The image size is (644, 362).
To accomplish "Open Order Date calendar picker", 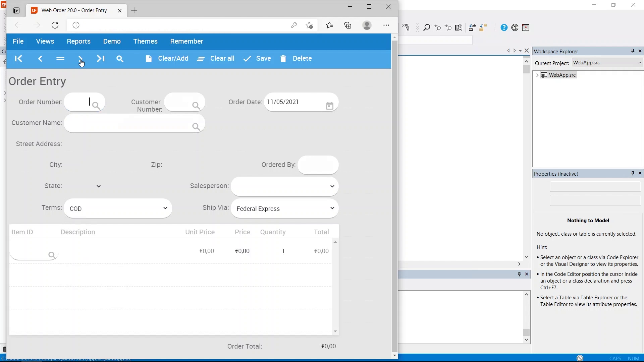I will (x=329, y=106).
